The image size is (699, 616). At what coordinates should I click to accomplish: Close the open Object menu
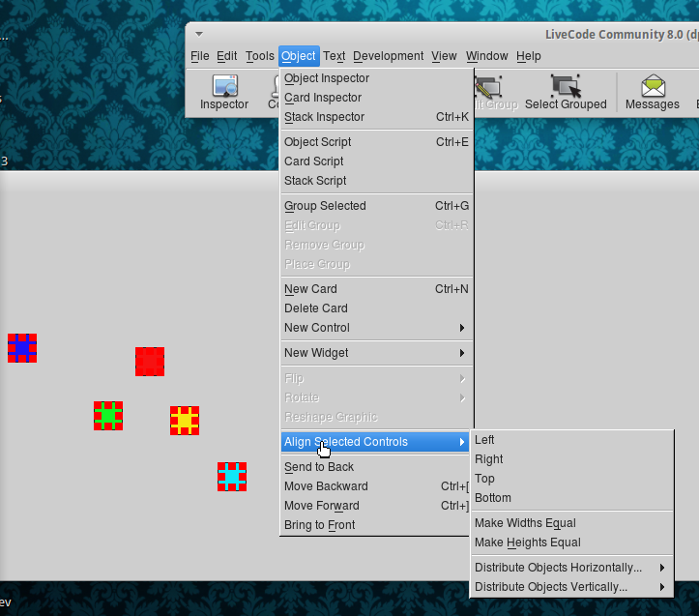click(x=299, y=56)
